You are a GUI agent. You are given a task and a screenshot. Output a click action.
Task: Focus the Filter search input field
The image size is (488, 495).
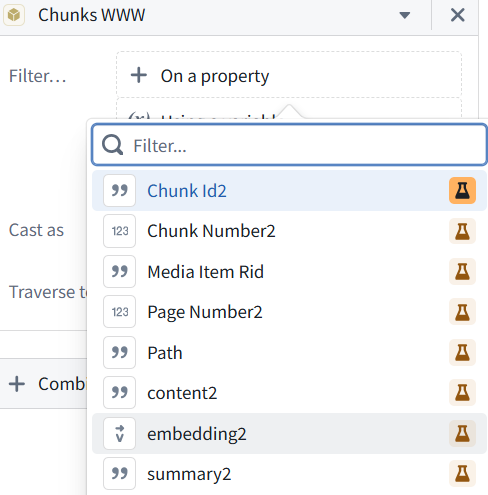(289, 145)
